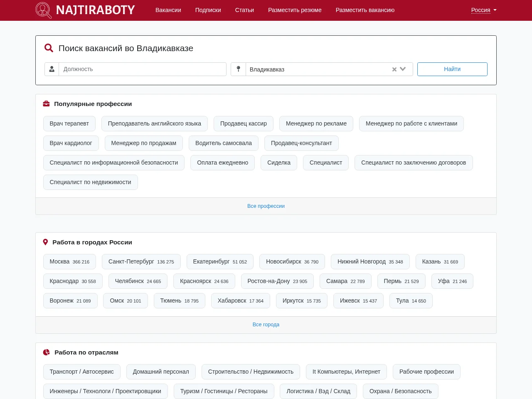This screenshot has height=399, width=532.
Task: Open Ижевск vacancies
Action: coord(358,300)
